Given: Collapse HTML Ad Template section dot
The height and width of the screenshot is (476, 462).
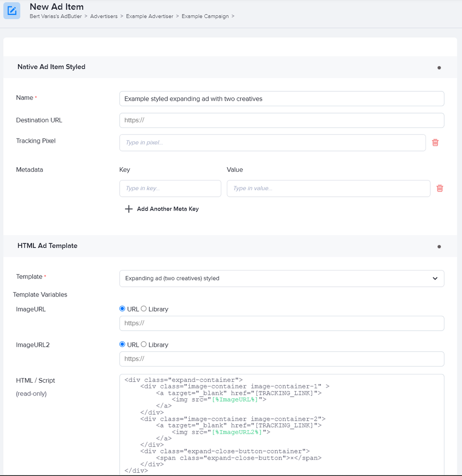Looking at the screenshot, I should (439, 247).
